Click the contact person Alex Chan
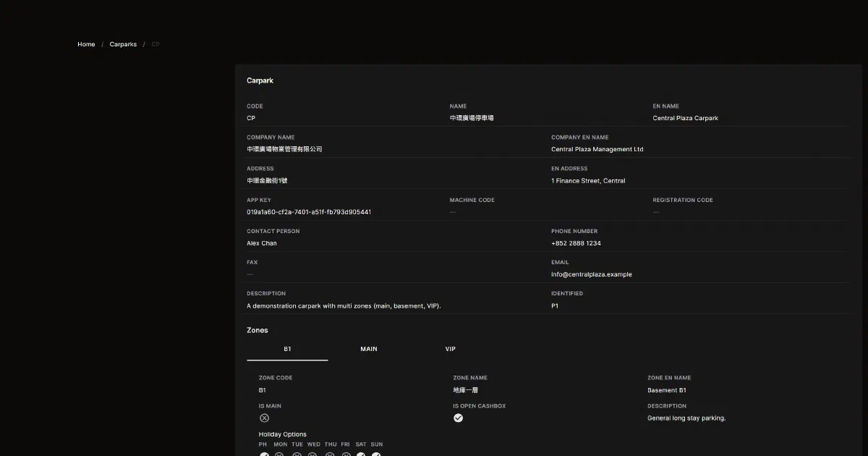The height and width of the screenshot is (456, 868). pyautogui.click(x=262, y=243)
